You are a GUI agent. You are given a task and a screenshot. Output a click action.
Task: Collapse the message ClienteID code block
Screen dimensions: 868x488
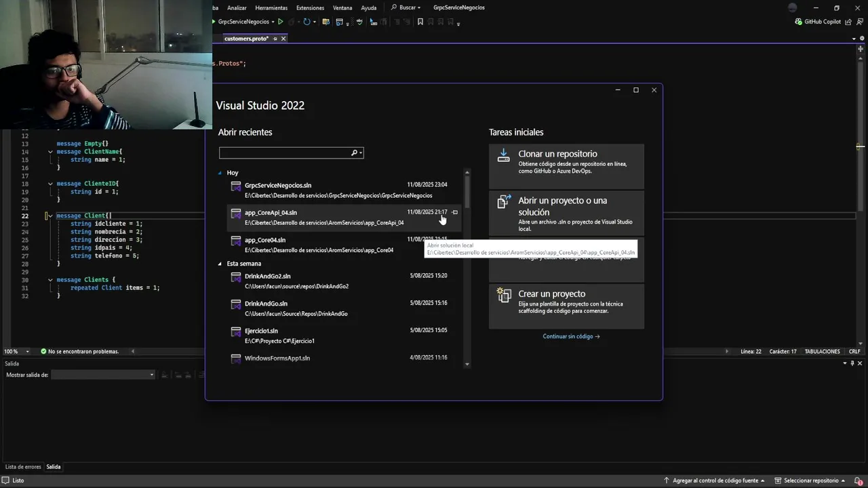pyautogui.click(x=50, y=184)
